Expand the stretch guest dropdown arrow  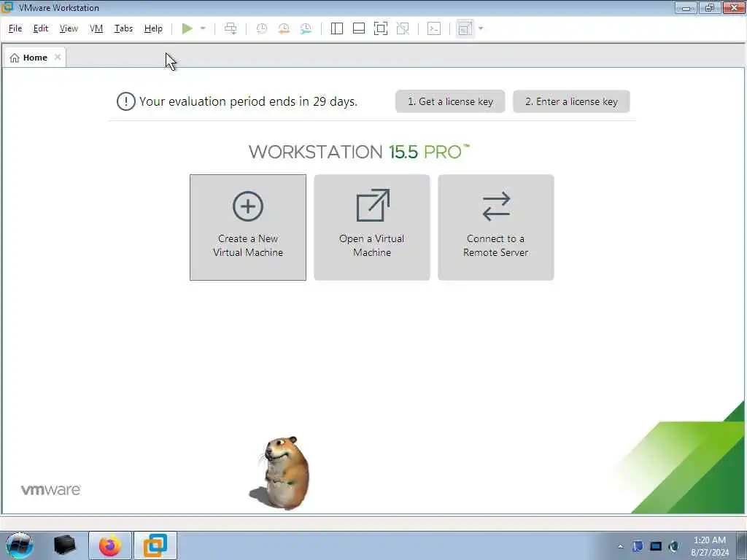tap(481, 28)
